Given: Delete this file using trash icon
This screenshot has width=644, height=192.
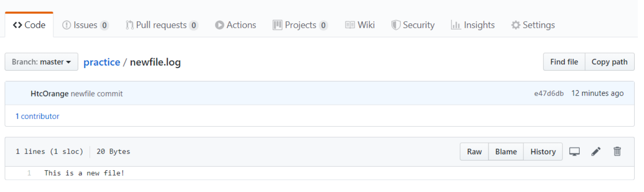Looking at the screenshot, I should [x=617, y=152].
